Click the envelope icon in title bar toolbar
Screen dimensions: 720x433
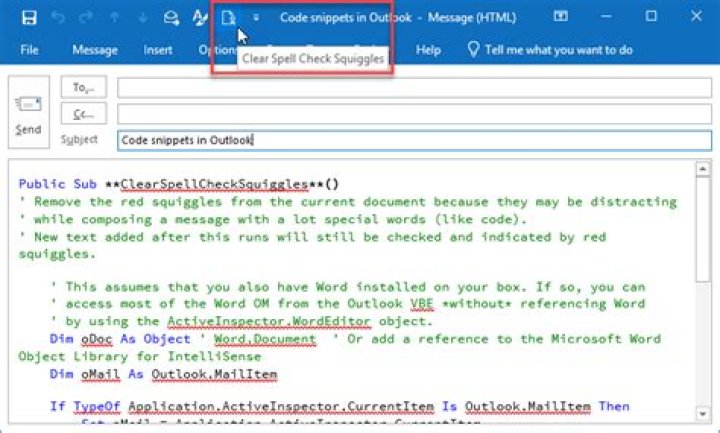pos(171,17)
